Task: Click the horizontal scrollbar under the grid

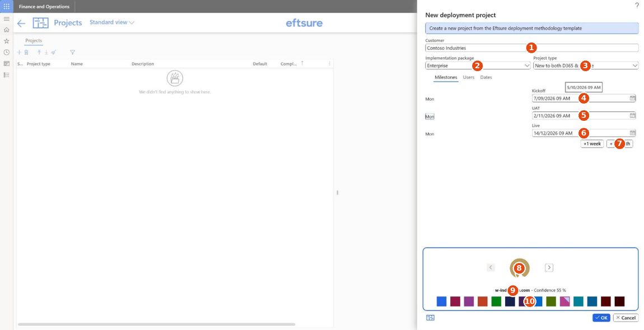Action: tap(156, 324)
